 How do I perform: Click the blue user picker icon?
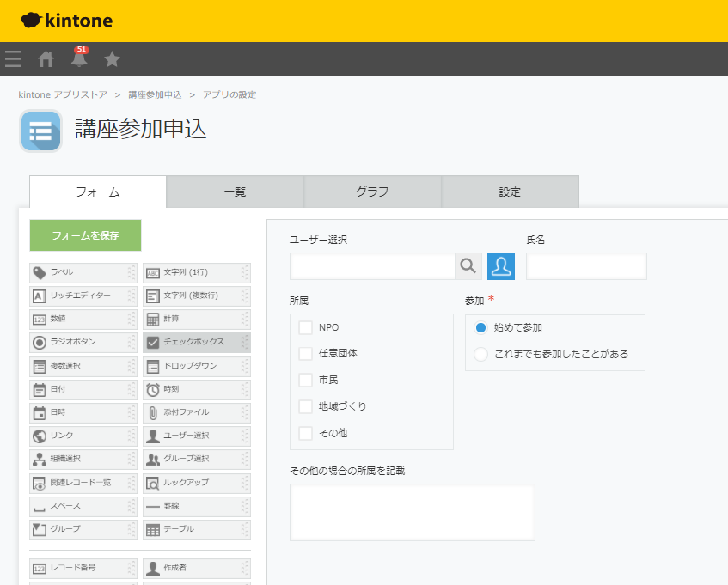tap(501, 266)
